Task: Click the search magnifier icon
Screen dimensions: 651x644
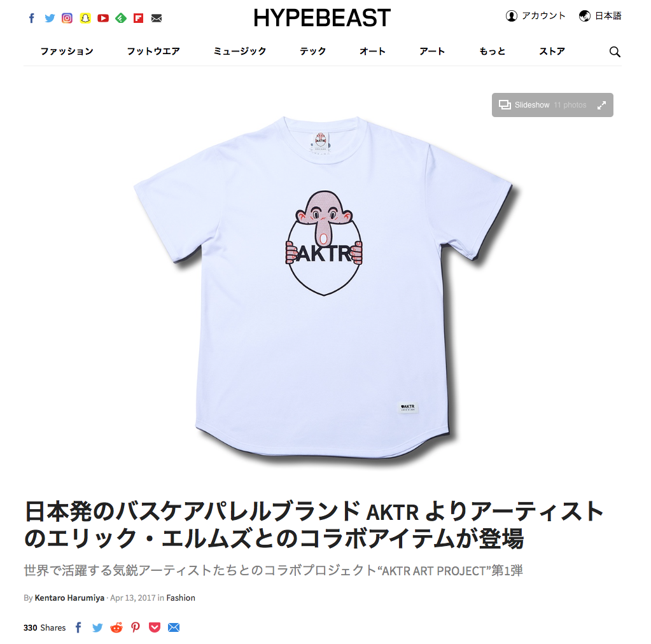Action: [615, 52]
